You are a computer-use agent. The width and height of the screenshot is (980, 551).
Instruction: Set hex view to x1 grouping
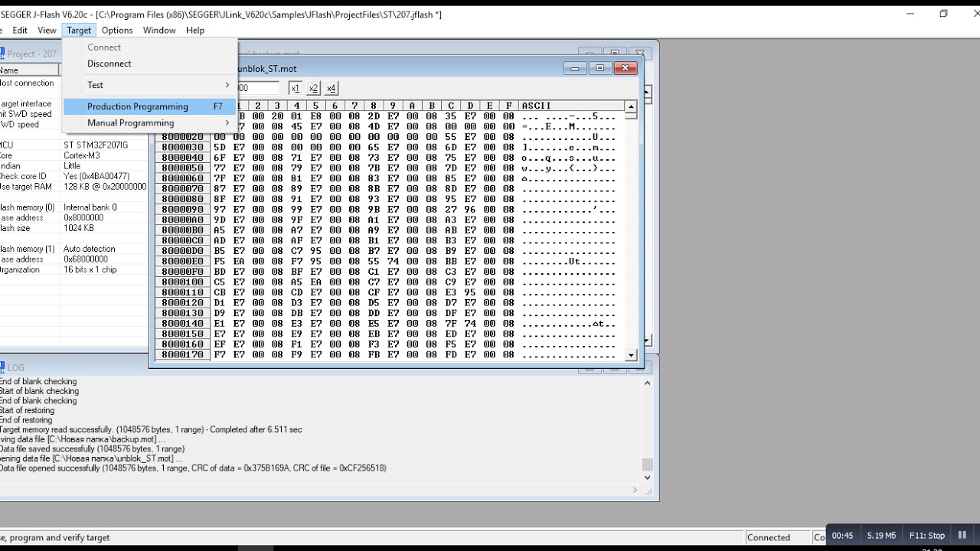pos(295,88)
